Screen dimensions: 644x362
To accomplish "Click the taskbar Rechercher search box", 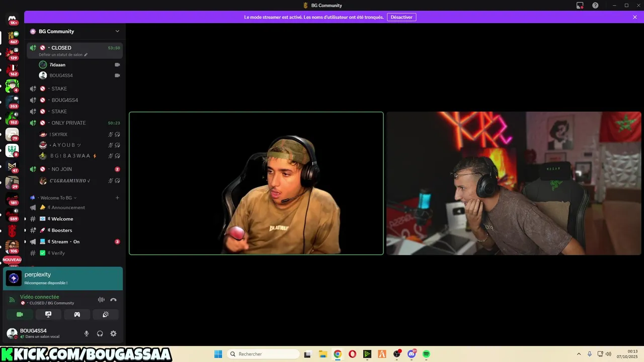I will tap(262, 354).
